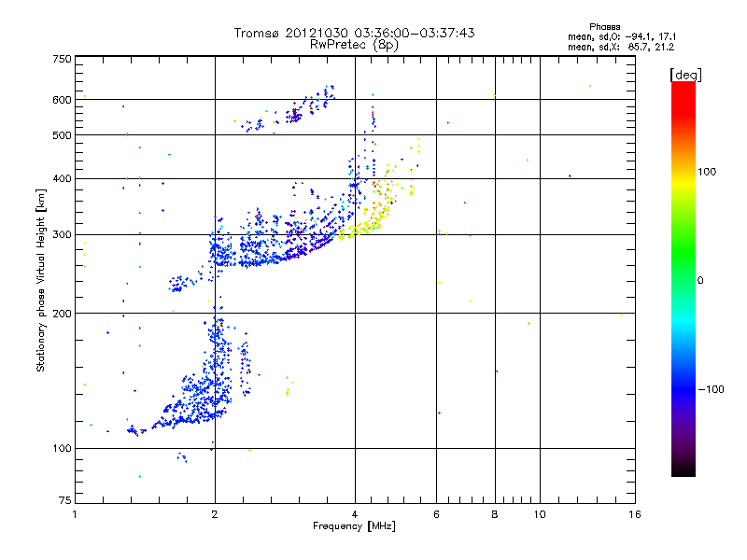Click the 'mean, sd,X: 85.7, 21.2' line
747x560 pixels.
(x=621, y=47)
